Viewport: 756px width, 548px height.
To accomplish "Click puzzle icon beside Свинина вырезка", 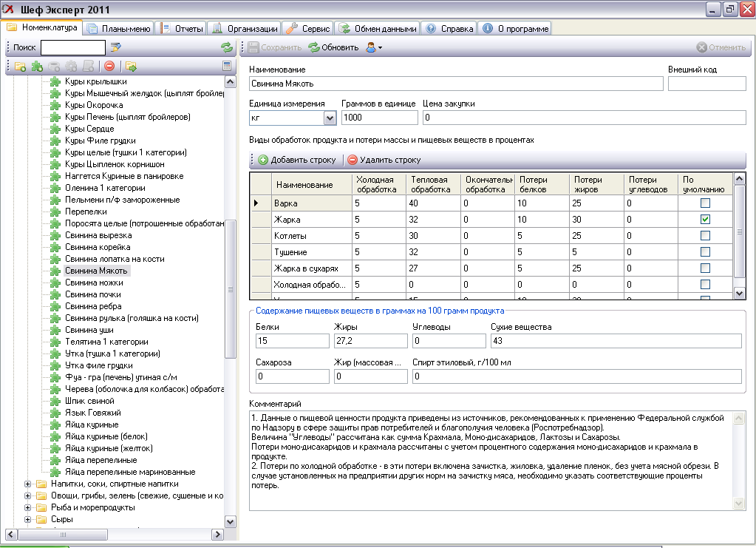I will point(56,235).
